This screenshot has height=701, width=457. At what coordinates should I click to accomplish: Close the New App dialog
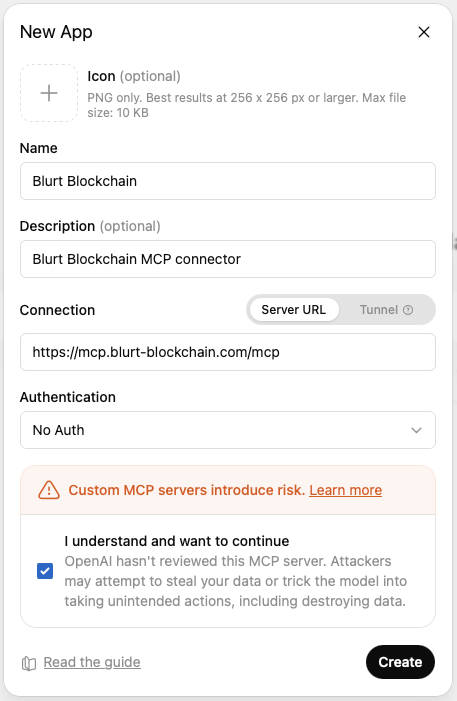click(x=423, y=32)
